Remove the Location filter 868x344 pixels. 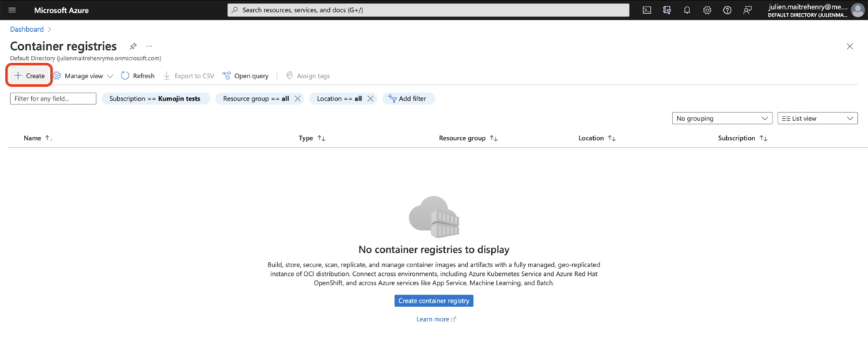(x=370, y=98)
